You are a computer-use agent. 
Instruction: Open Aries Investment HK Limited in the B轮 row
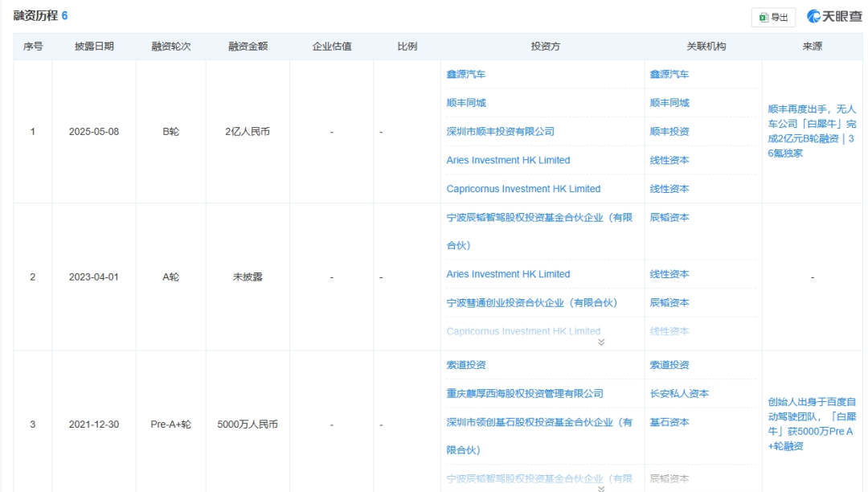click(508, 161)
